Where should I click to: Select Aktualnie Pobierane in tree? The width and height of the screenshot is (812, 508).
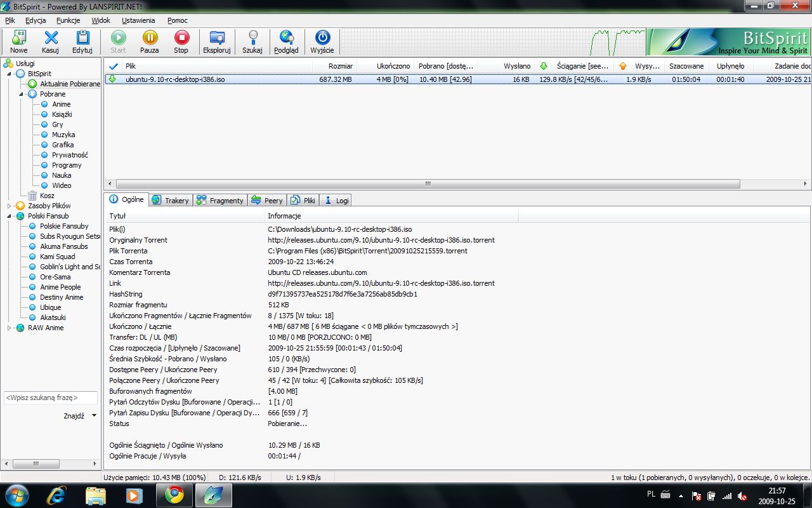coord(64,84)
